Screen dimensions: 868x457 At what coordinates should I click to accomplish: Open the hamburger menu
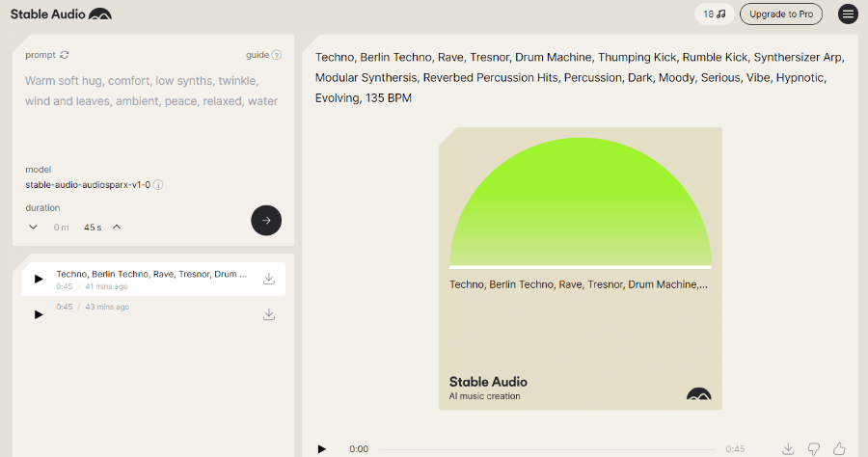click(x=848, y=14)
